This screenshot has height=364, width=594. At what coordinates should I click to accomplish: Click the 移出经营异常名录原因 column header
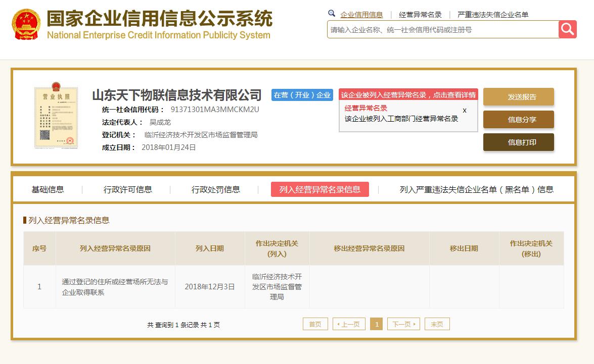tap(370, 248)
